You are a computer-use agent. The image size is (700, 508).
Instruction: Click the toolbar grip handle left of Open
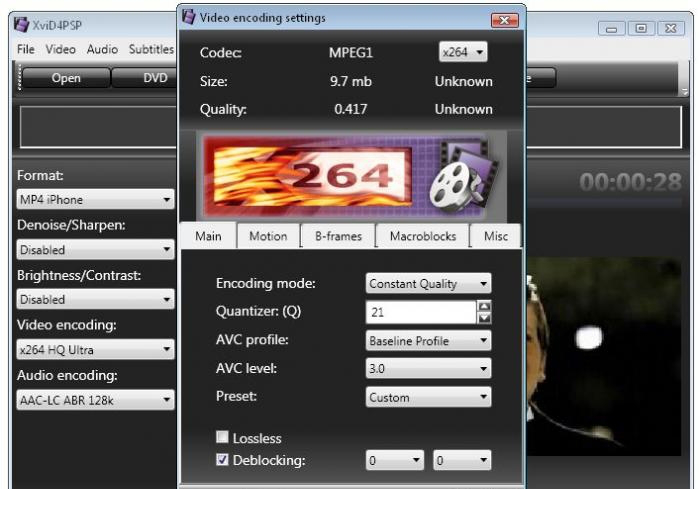[x=19, y=78]
